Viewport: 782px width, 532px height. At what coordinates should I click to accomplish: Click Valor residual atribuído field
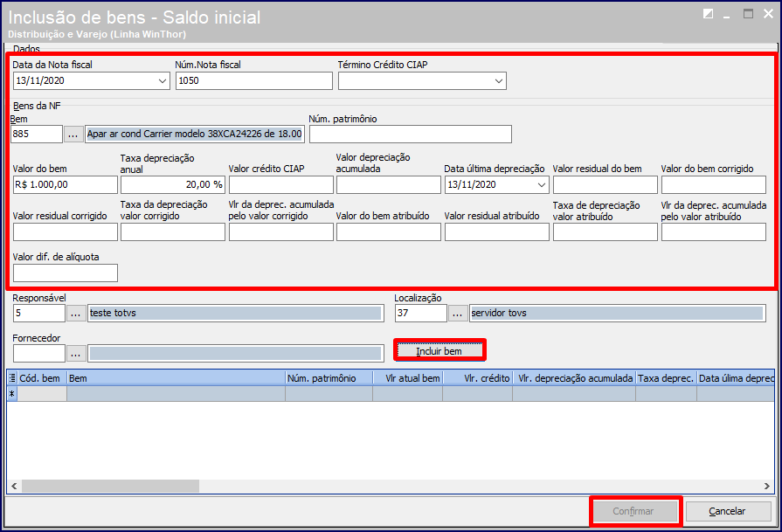click(x=497, y=231)
